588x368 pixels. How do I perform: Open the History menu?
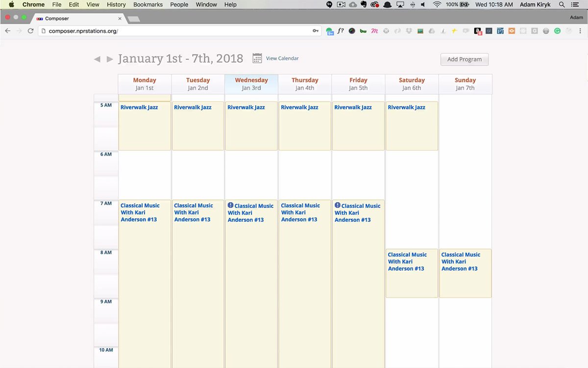point(116,4)
